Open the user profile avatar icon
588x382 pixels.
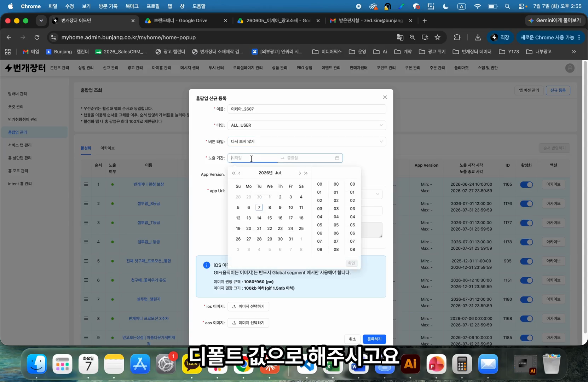(570, 68)
